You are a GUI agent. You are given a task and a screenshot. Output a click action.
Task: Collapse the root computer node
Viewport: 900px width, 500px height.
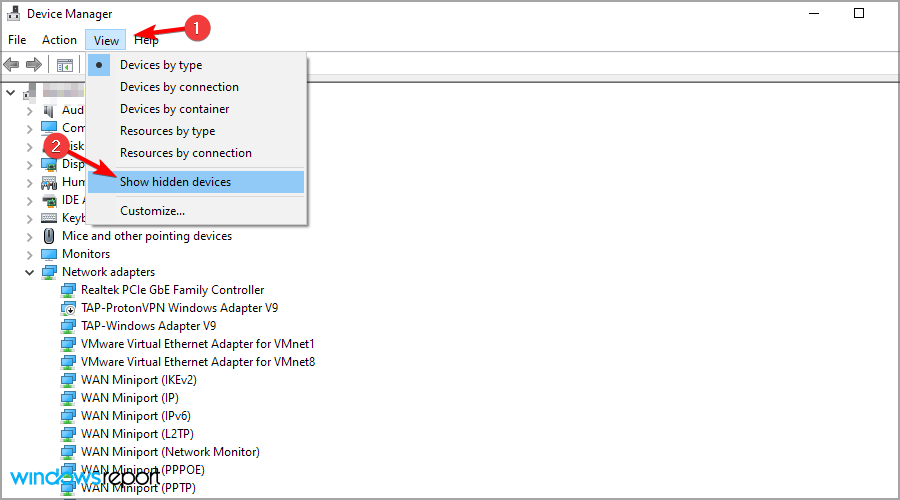pos(10,92)
